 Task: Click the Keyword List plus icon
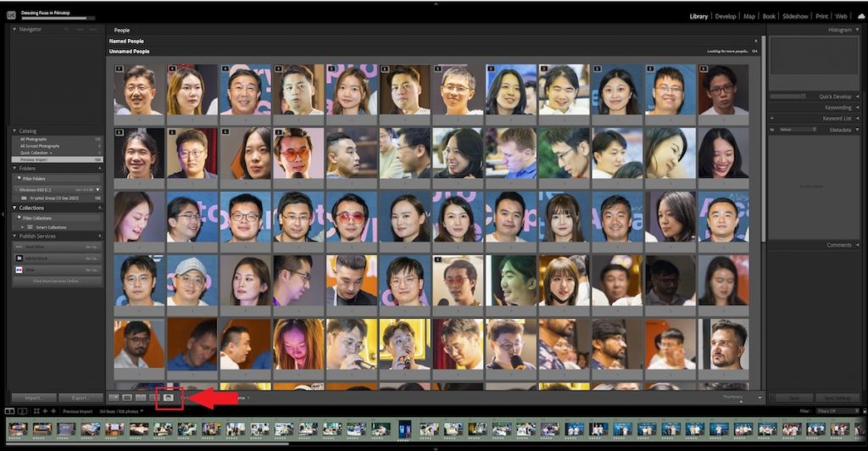pos(772,118)
